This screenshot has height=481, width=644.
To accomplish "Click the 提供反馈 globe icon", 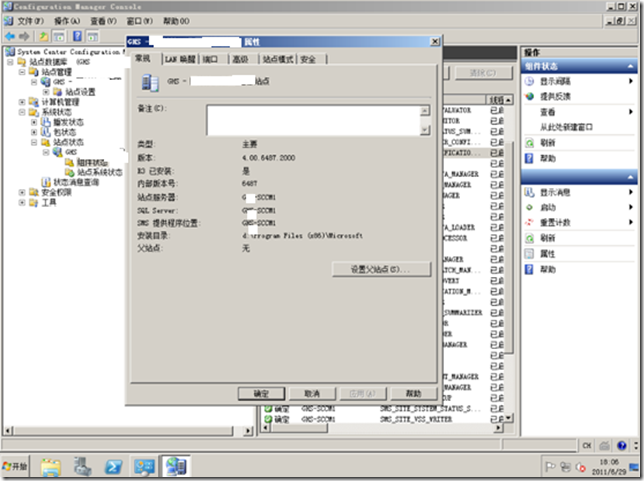I will (529, 96).
